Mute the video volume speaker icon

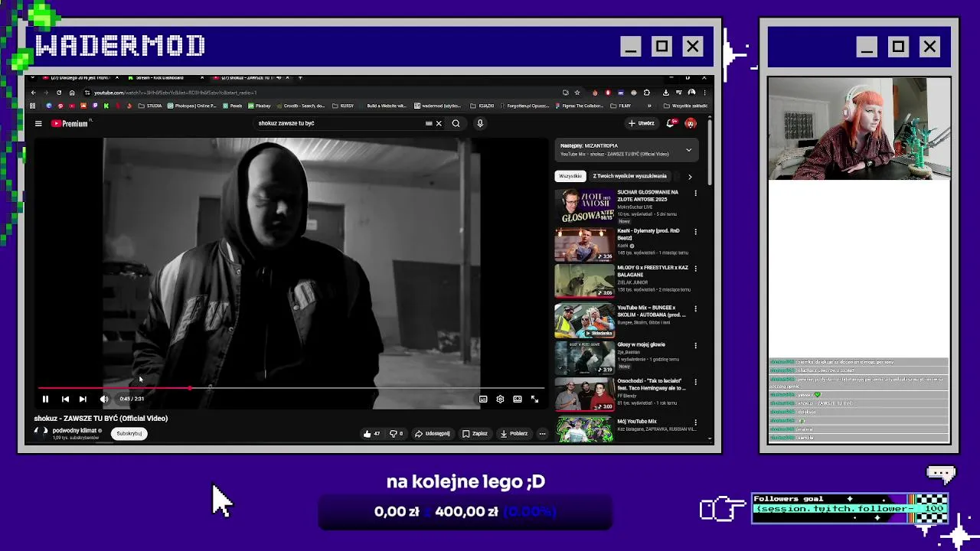point(104,399)
